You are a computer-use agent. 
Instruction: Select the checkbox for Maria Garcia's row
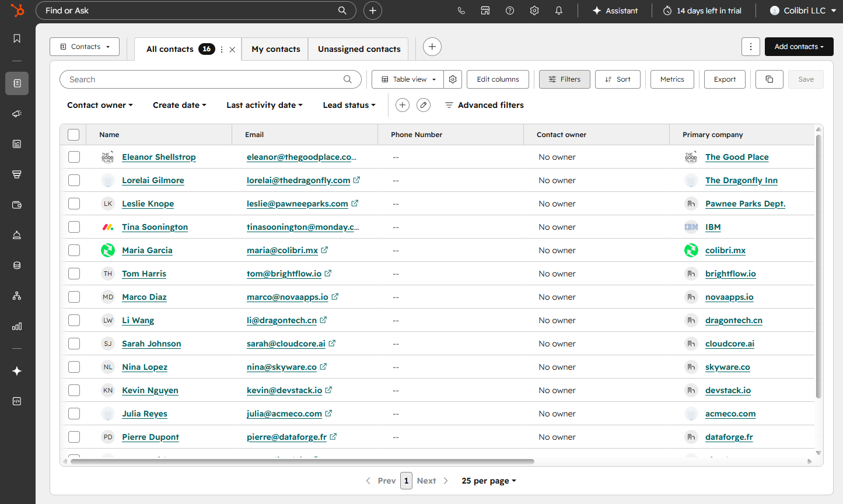pyautogui.click(x=74, y=250)
